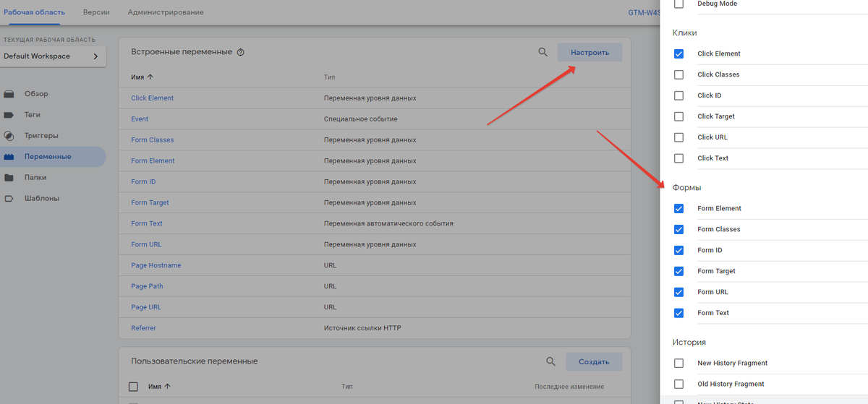The width and height of the screenshot is (868, 404).
Task: Switch to the Версии tab
Action: pos(96,12)
